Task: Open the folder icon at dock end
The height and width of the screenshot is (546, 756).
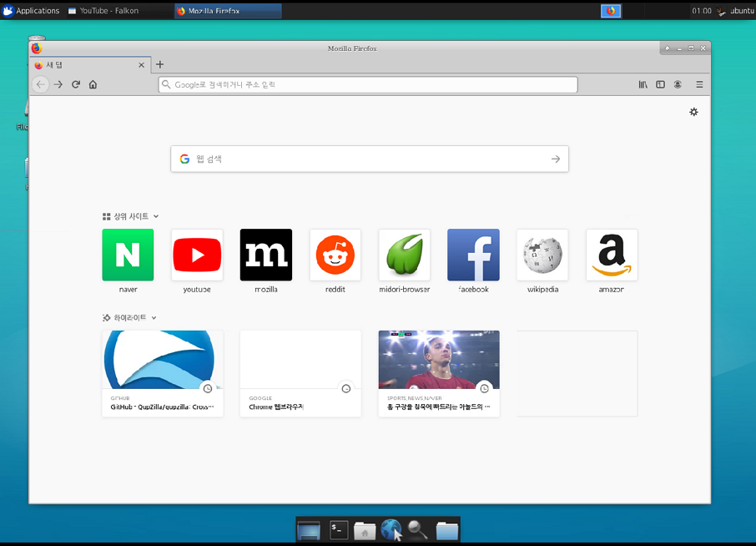Action: point(447,530)
